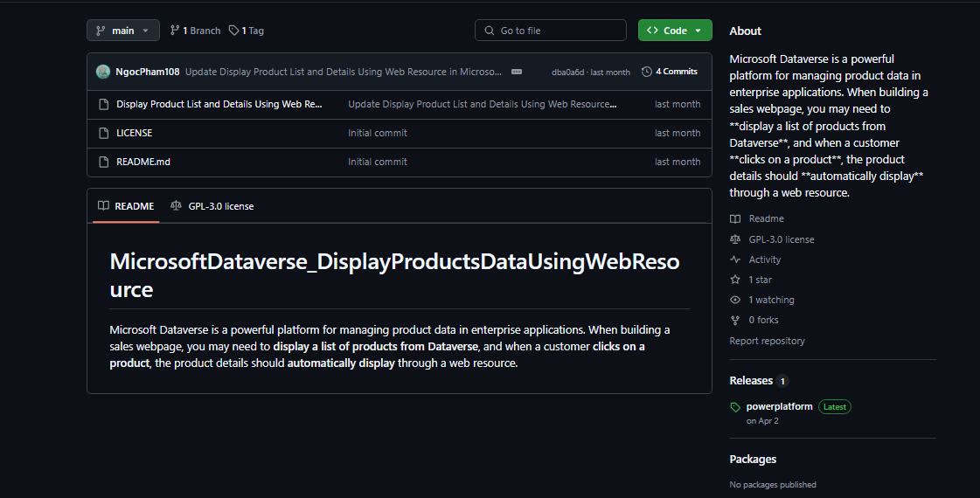The height and width of the screenshot is (498, 980).
Task: Click the Latest release badge
Action: click(x=834, y=407)
